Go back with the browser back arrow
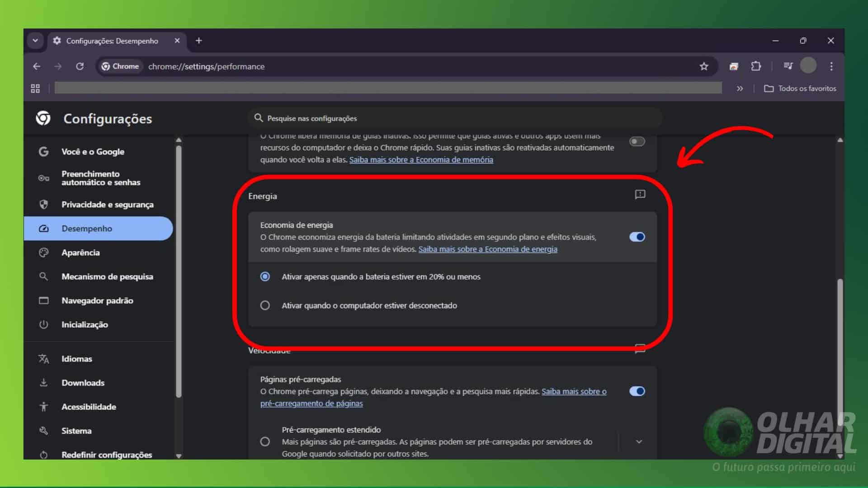 [37, 66]
